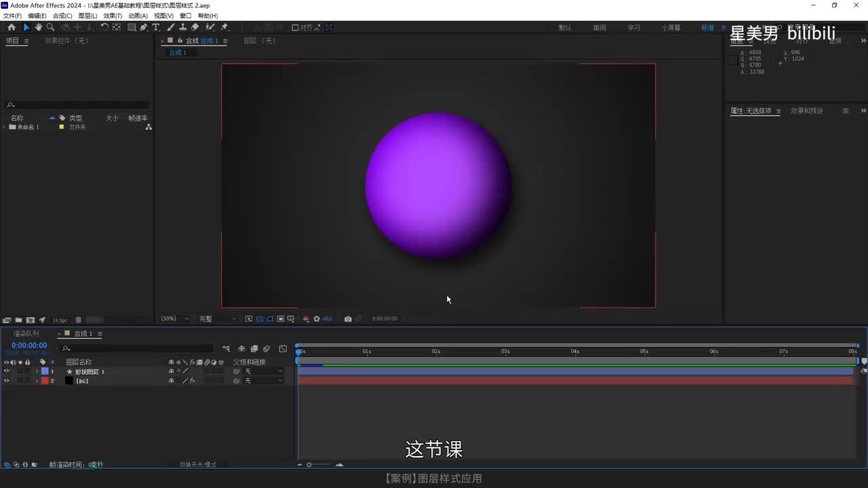Toggle hide shy layers in timeline

click(x=241, y=349)
